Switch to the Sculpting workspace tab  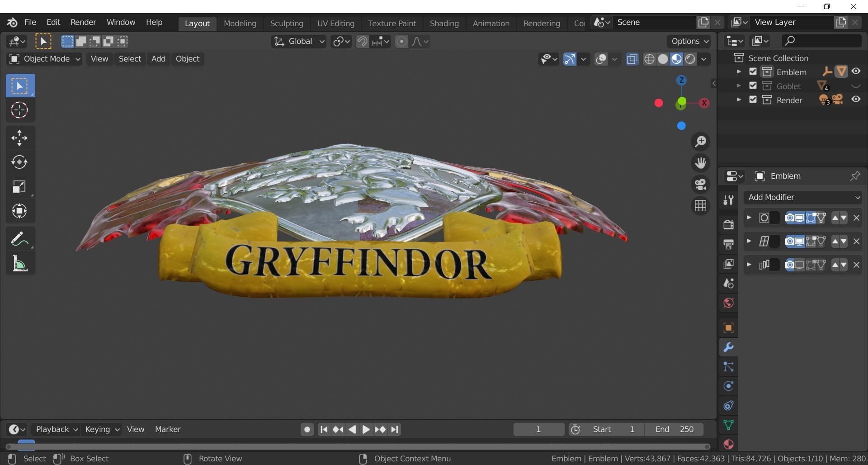pyautogui.click(x=287, y=24)
